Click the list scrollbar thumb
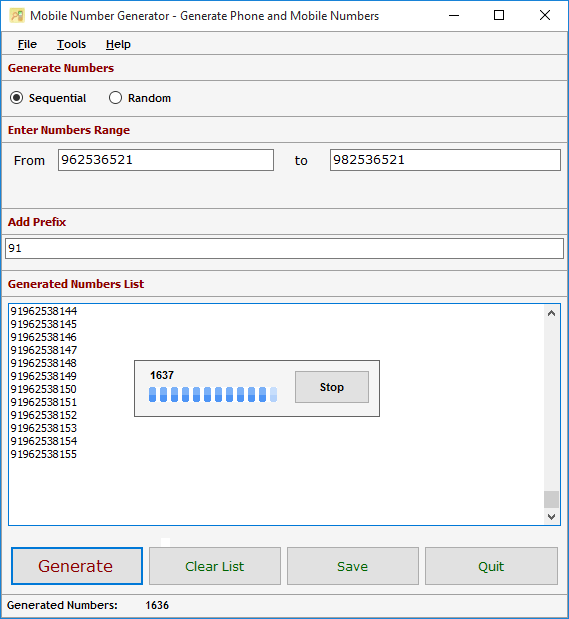 551,499
